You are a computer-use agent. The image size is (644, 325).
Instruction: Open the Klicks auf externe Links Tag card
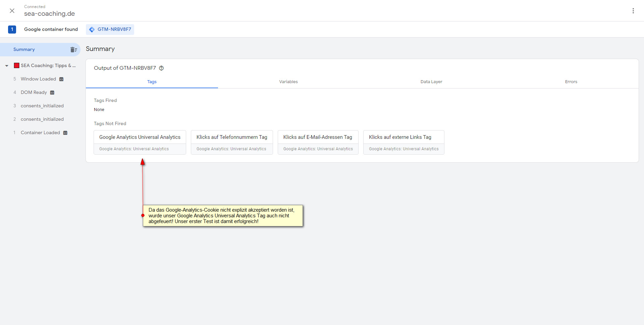click(404, 142)
